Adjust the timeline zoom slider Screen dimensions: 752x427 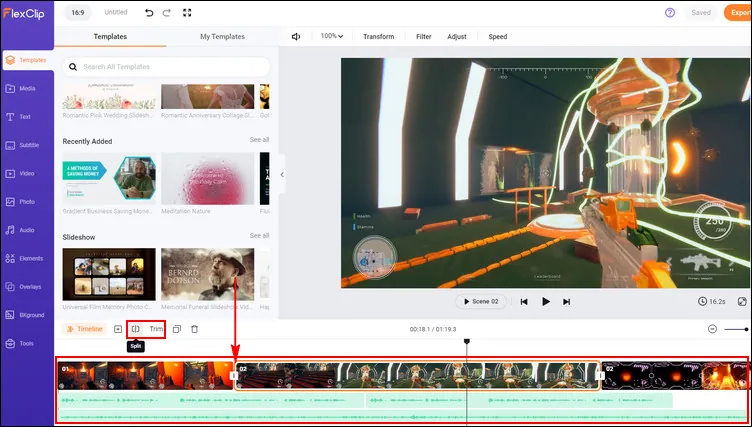coord(737,329)
